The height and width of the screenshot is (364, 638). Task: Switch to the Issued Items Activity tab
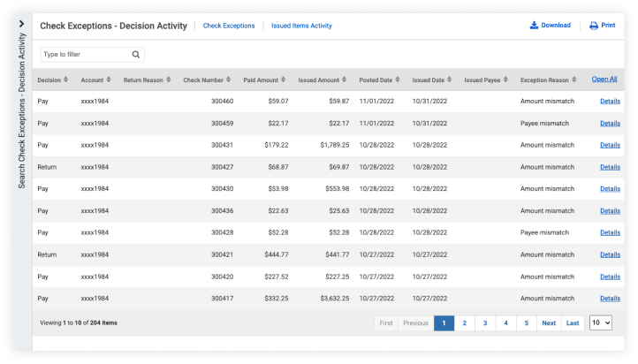[301, 26]
